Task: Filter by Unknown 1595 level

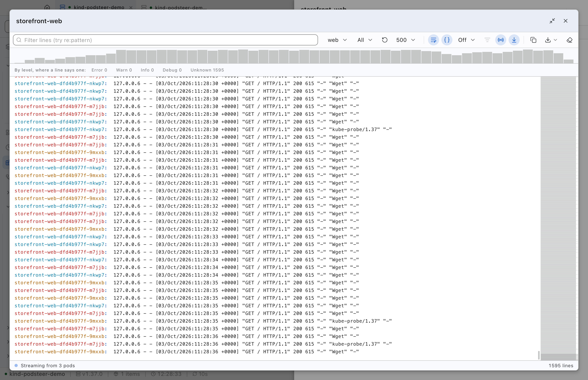Action: pos(207,70)
